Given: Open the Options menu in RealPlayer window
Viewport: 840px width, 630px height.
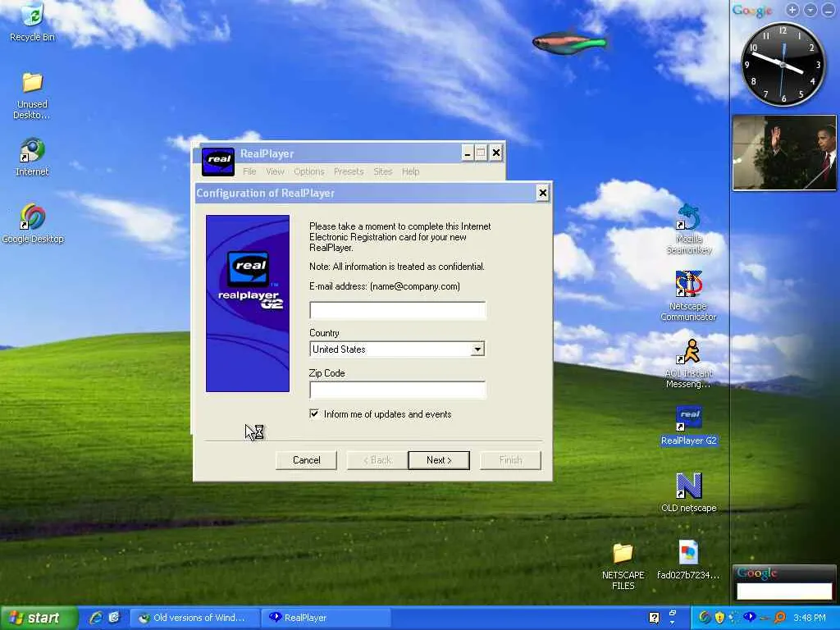Looking at the screenshot, I should 308,171.
